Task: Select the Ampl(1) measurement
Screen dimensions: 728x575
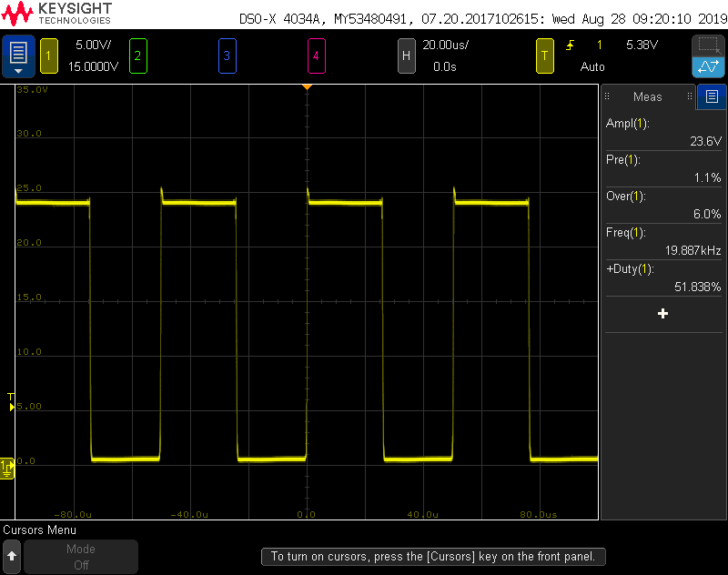Action: click(663, 132)
